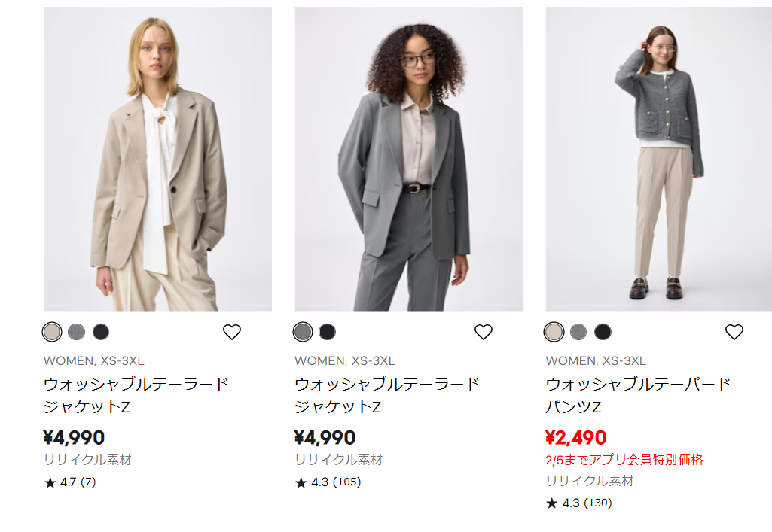Click the 4.3 (105) review rating
Screen dimensions: 772x532
coord(328,482)
